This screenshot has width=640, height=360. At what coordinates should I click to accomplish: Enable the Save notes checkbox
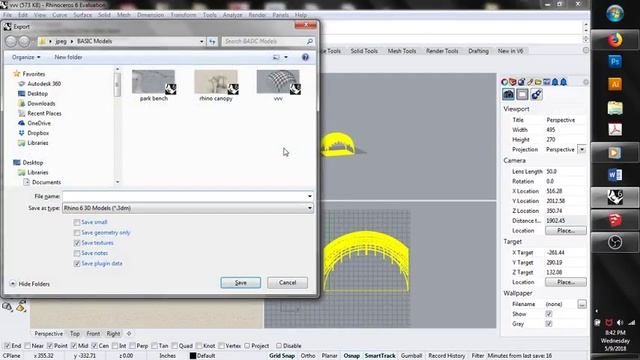point(77,253)
